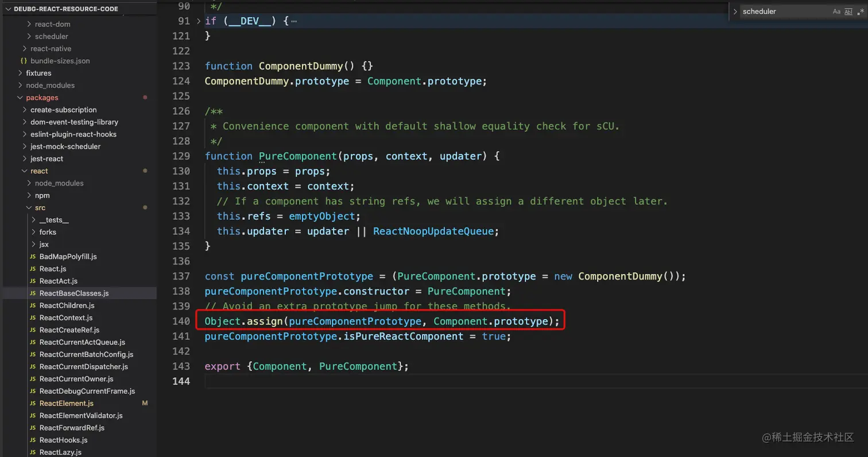Click 'PureComponent' in the line 129 function declaration
Viewport: 868px width, 457px height.
pyautogui.click(x=298, y=156)
